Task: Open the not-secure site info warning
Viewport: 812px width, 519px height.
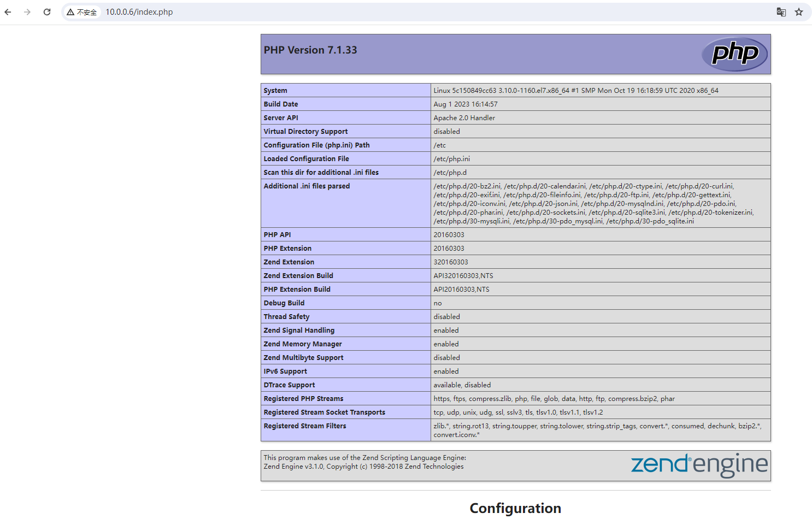Action: click(82, 12)
